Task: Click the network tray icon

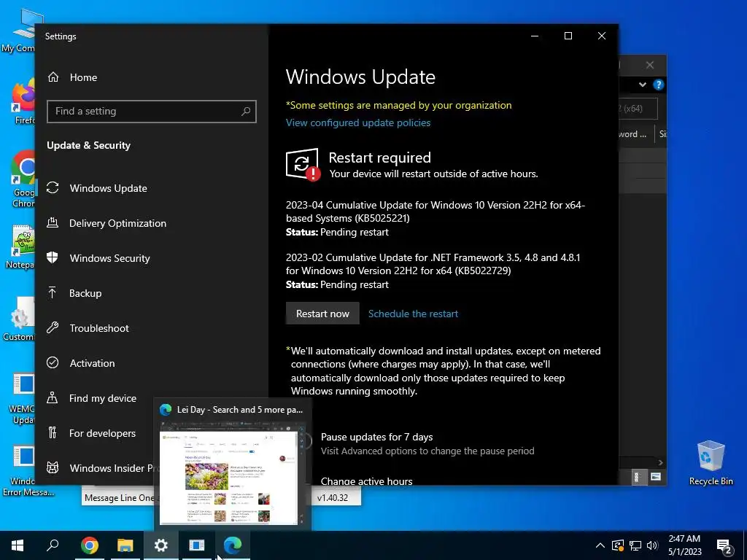Action: [x=635, y=545]
